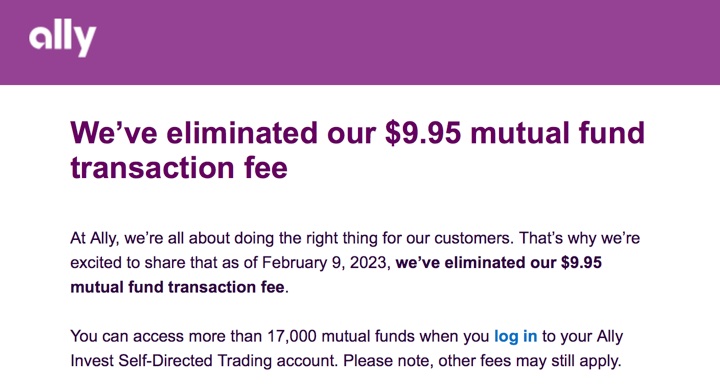Click bold 'mutual fund transaction fee' in paragraph
720x392 pixels.
[x=177, y=287]
